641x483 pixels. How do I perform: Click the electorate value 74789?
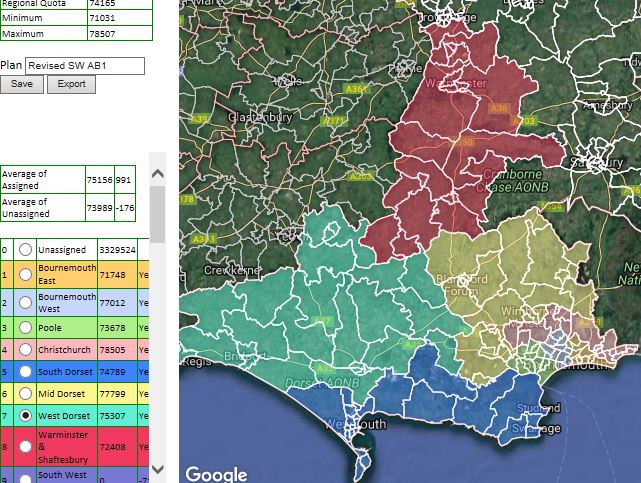(112, 372)
